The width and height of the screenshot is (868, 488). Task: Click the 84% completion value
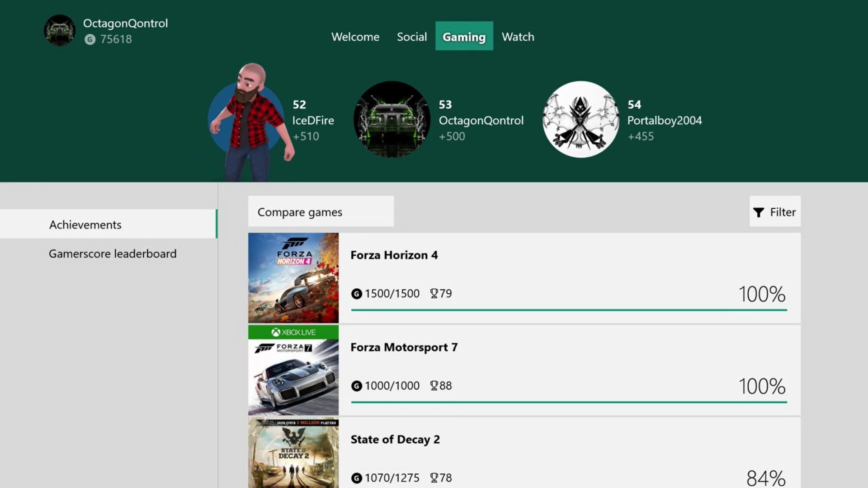(x=766, y=478)
